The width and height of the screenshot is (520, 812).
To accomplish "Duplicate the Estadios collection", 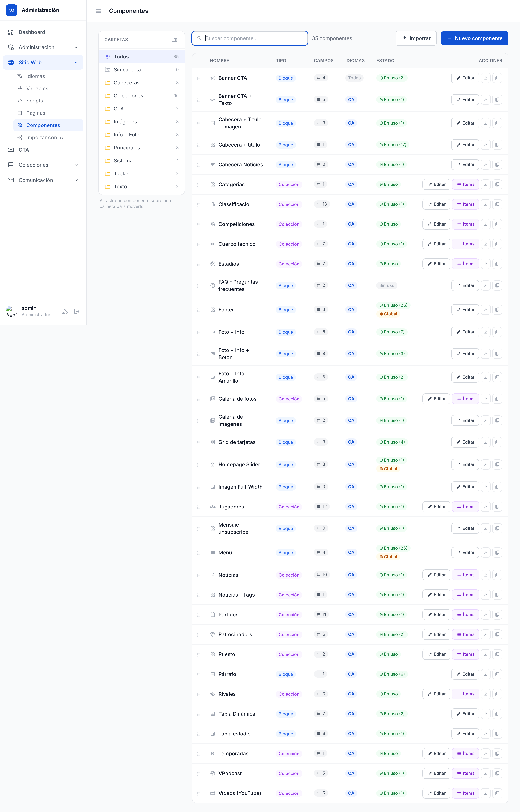I will pos(497,264).
